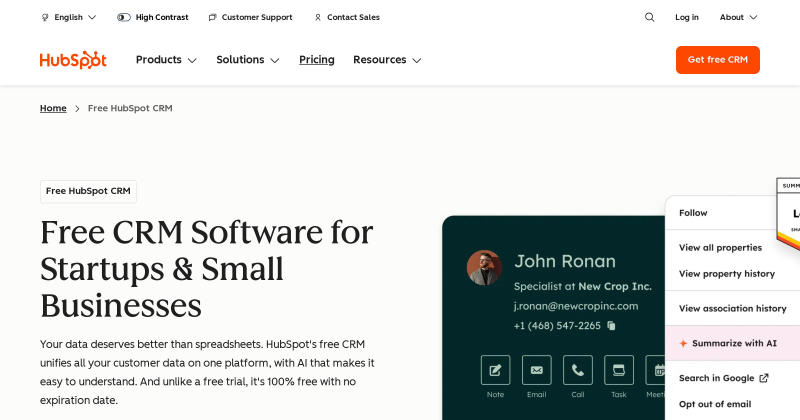Click the New Crop Inc. company name
Image resolution: width=800 pixels, height=420 pixels.
click(x=615, y=286)
